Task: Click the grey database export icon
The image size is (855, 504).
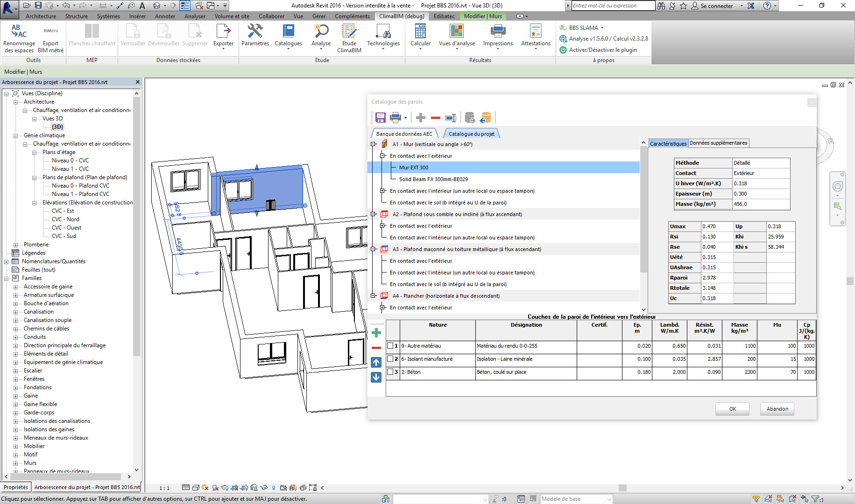Action: click(x=470, y=118)
